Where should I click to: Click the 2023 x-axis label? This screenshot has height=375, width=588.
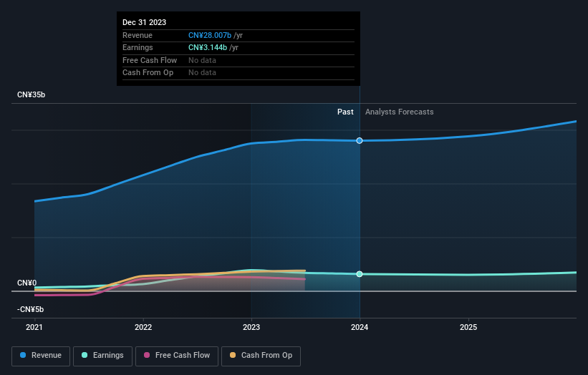tap(251, 327)
